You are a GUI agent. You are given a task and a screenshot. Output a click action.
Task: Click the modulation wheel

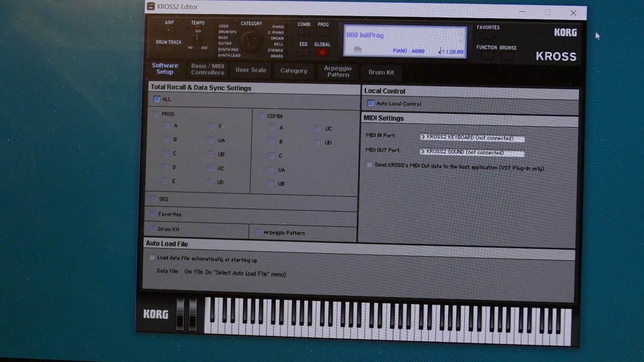click(192, 315)
